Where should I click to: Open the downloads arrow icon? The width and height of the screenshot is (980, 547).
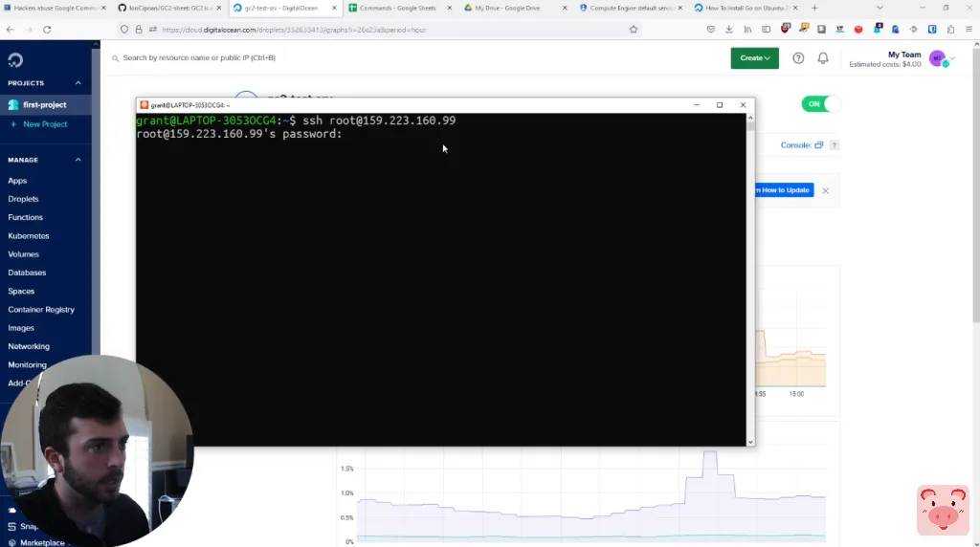[728, 30]
